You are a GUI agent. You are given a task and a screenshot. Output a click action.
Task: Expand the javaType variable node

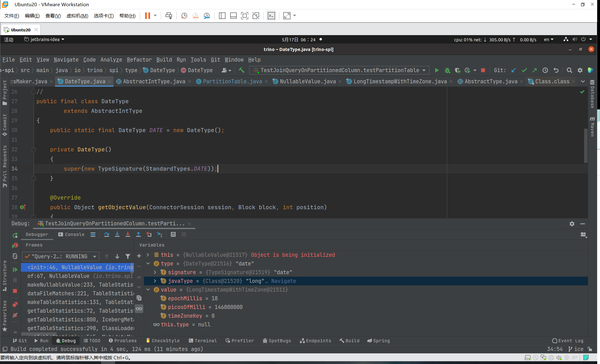coord(155,281)
